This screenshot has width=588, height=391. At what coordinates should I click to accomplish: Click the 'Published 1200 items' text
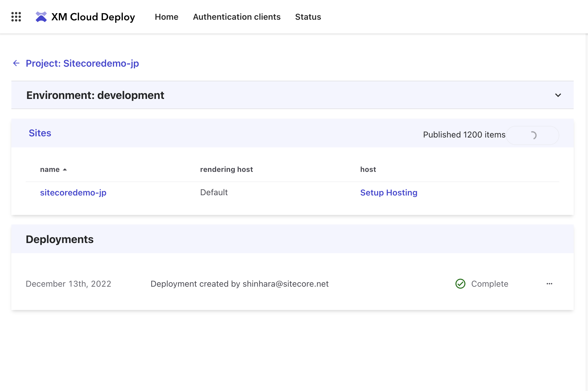click(464, 135)
